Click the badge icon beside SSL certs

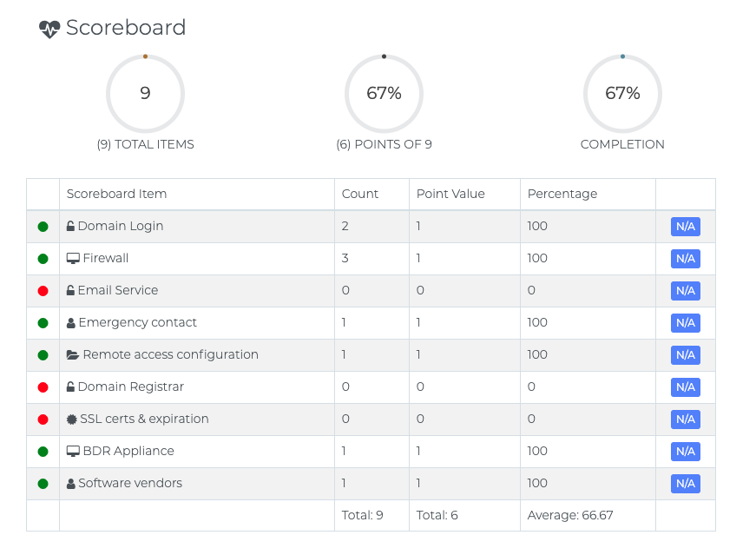pos(71,419)
